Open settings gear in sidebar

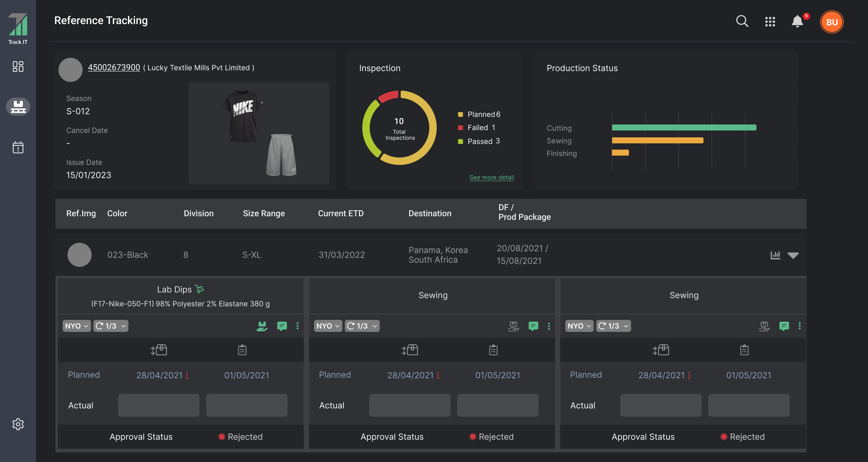point(18,424)
